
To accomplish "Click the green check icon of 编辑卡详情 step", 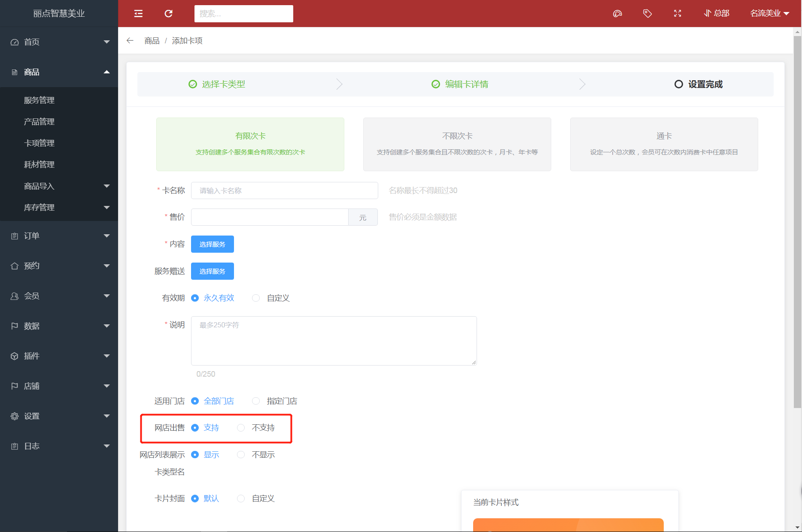I will coord(436,84).
